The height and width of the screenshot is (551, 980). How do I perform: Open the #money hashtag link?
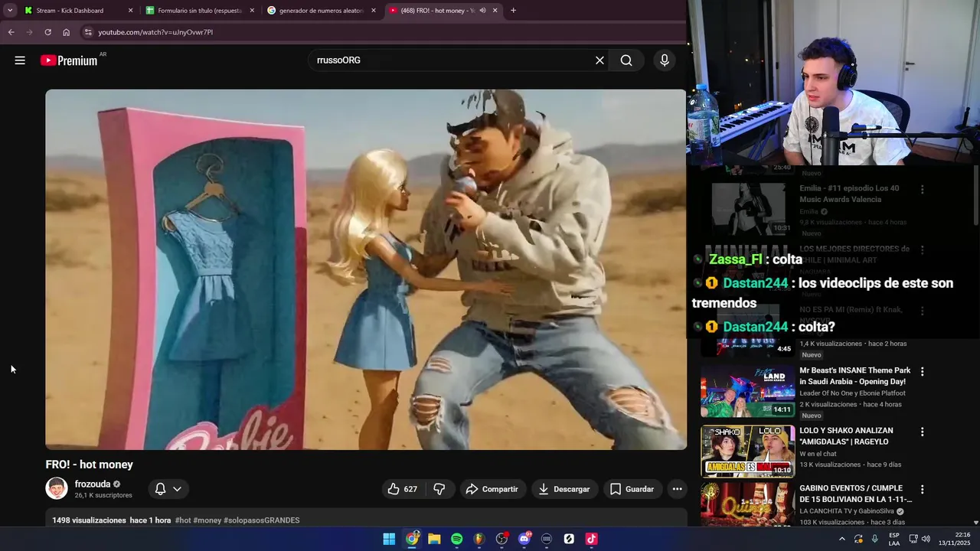(207, 520)
